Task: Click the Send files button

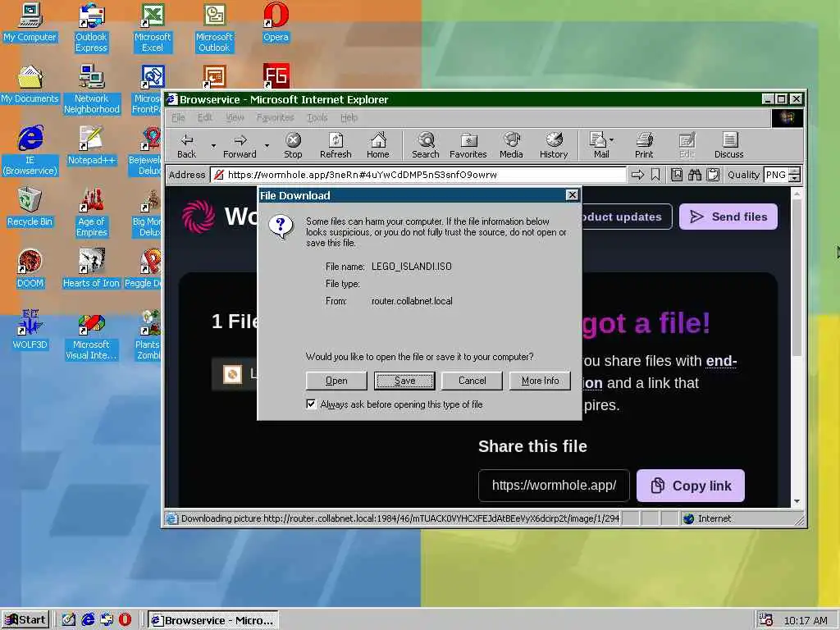Action: point(728,217)
